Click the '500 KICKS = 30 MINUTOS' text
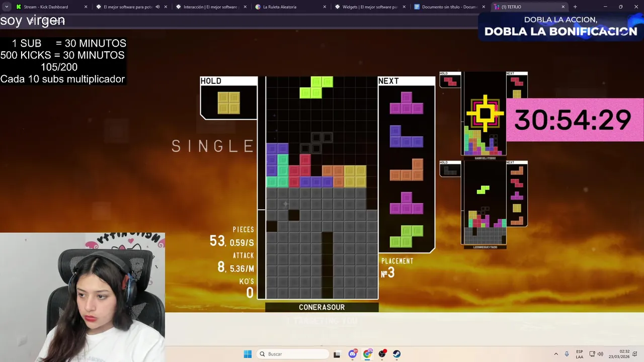This screenshot has height=362, width=644. click(x=62, y=55)
